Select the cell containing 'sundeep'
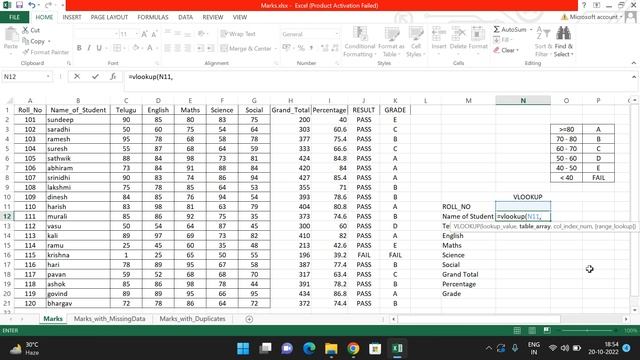Viewport: 640px width, 360px height. 78,120
